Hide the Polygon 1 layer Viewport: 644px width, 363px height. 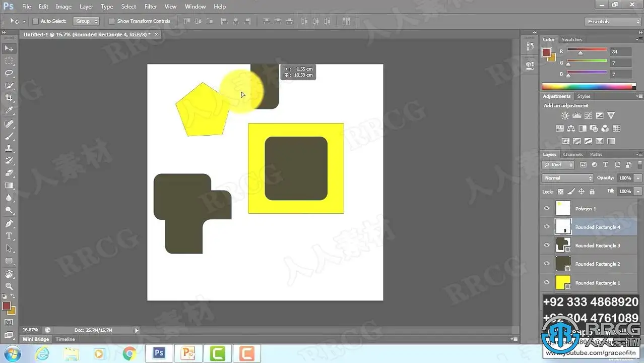[547, 208]
